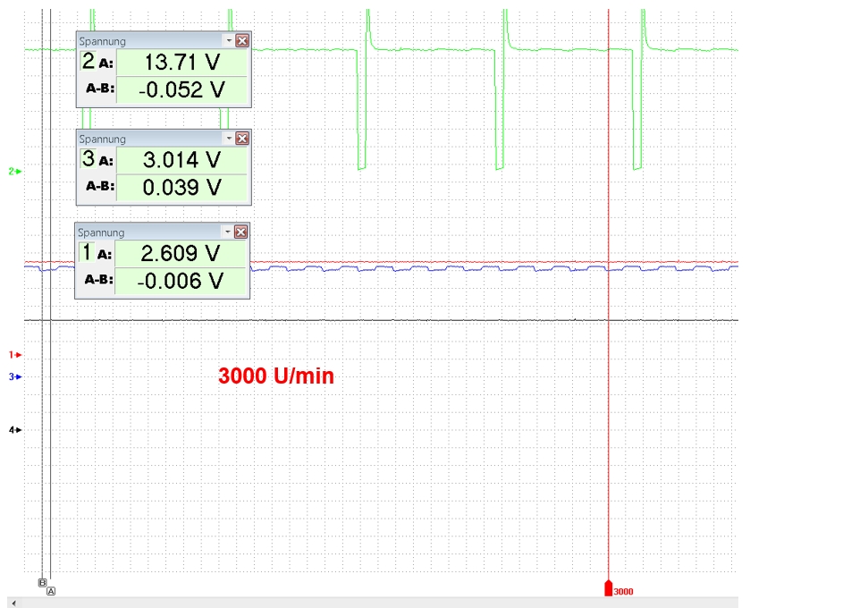The height and width of the screenshot is (608, 868).
Task: Click the scrollbar left arrow
Action: point(13,603)
